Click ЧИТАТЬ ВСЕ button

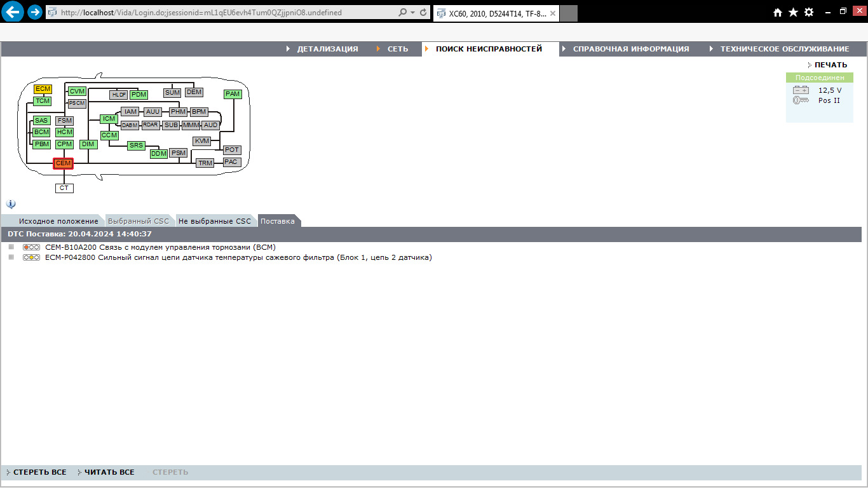click(109, 472)
